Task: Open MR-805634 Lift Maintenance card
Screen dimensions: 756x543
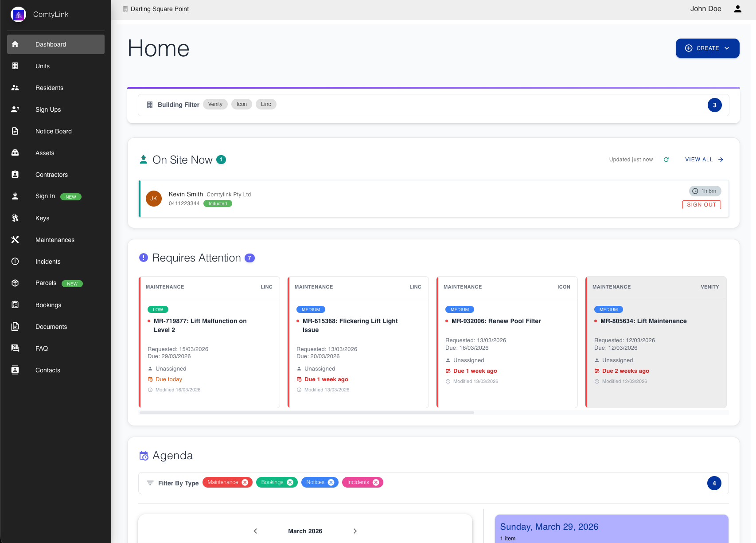Action: click(x=656, y=342)
